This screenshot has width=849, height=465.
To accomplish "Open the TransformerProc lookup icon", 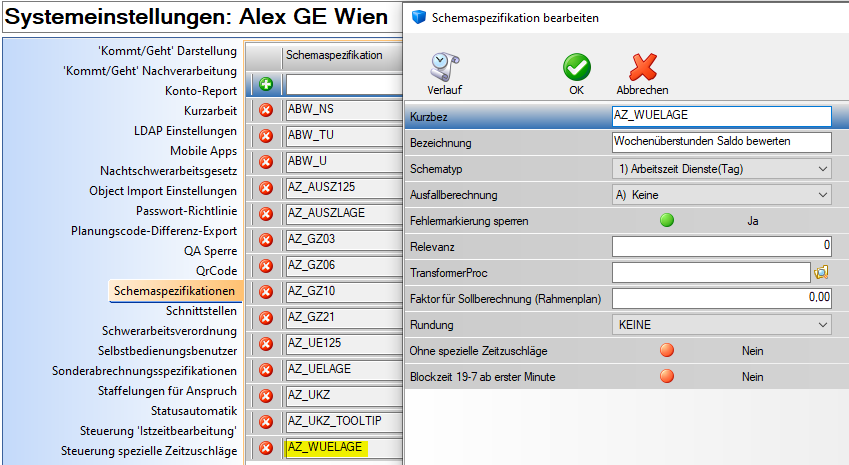I will (822, 272).
